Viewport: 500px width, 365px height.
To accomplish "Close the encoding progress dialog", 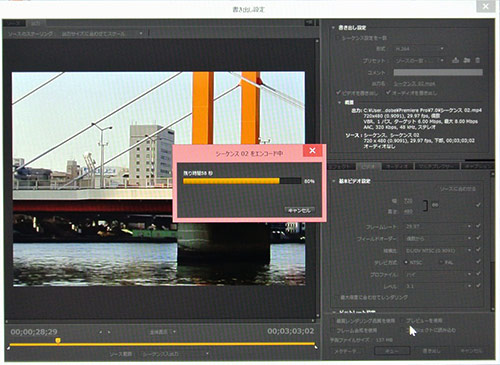I will 312,151.
